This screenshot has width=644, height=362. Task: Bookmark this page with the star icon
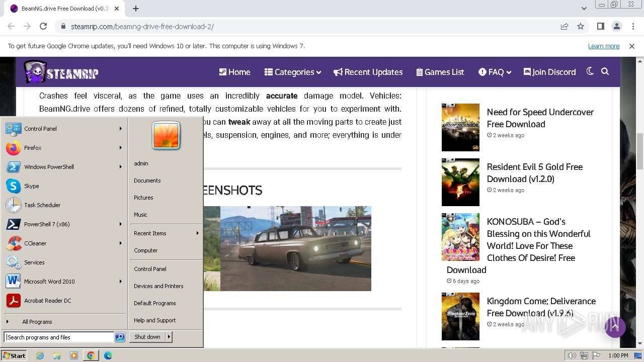[x=581, y=26]
